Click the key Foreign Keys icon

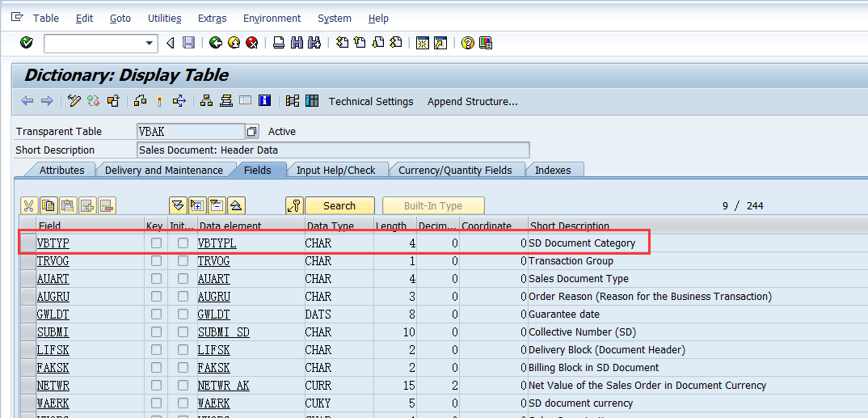point(294,205)
